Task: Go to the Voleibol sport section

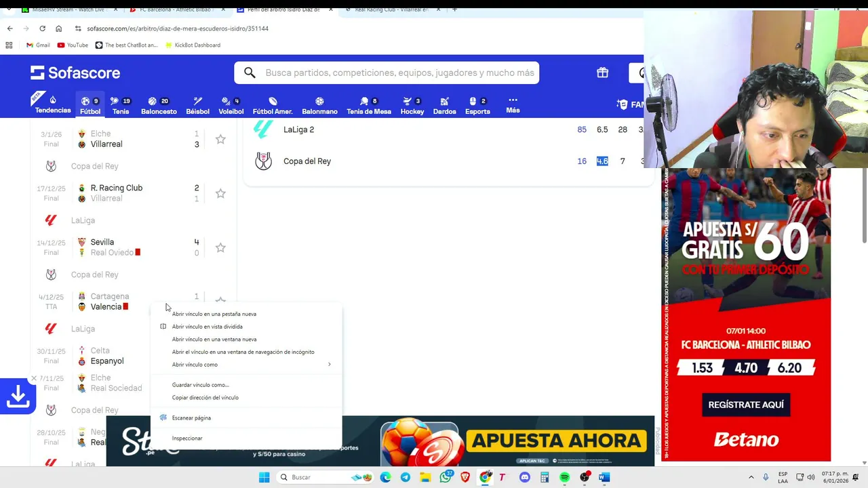Action: [231, 104]
